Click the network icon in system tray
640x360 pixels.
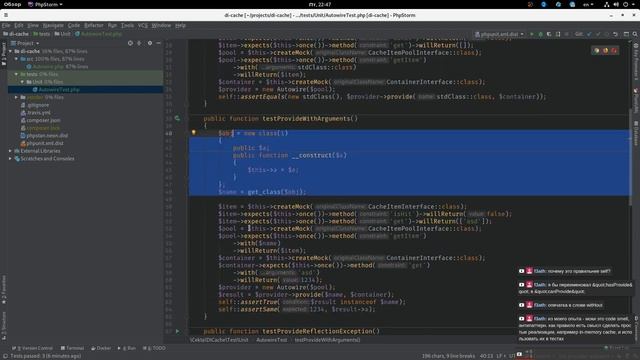(607, 4)
